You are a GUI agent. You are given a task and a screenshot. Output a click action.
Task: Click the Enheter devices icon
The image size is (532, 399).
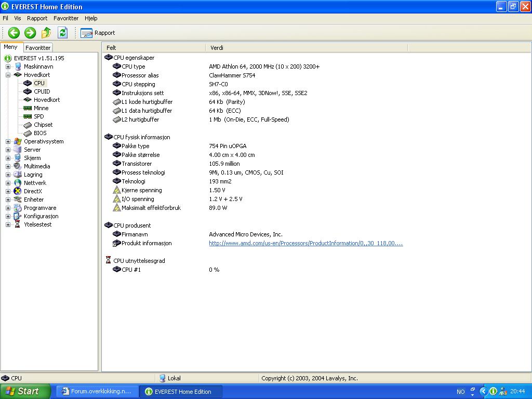pos(18,199)
